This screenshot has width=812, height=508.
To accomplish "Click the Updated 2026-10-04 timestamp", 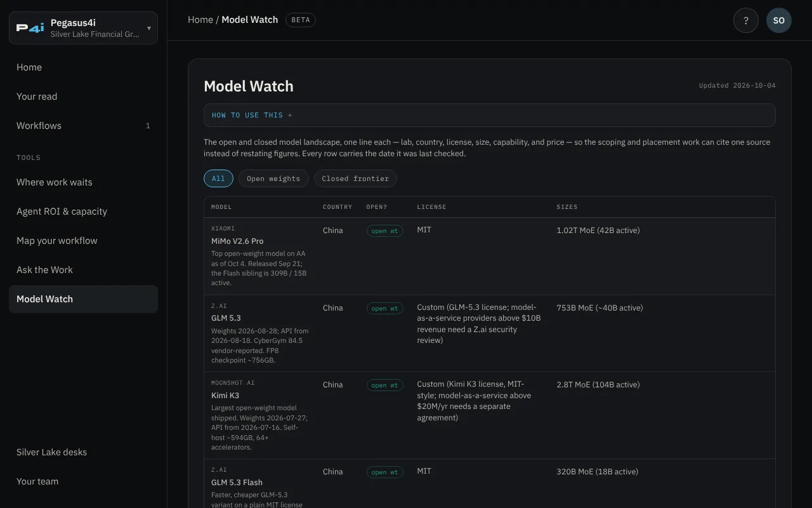I will (737, 86).
